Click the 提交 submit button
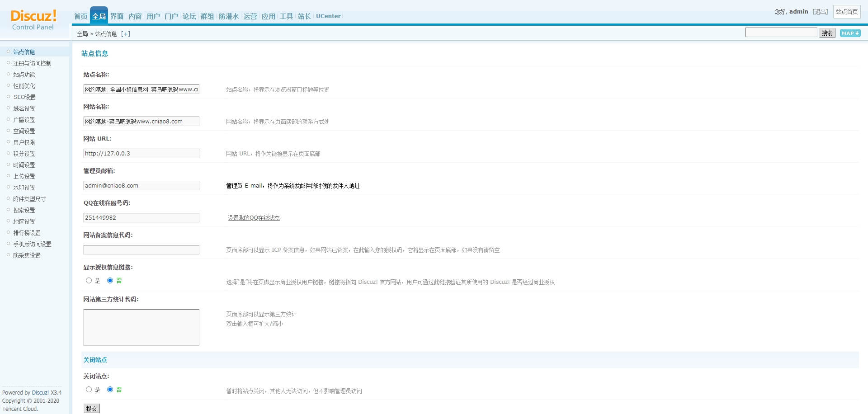The image size is (868, 414). point(91,409)
